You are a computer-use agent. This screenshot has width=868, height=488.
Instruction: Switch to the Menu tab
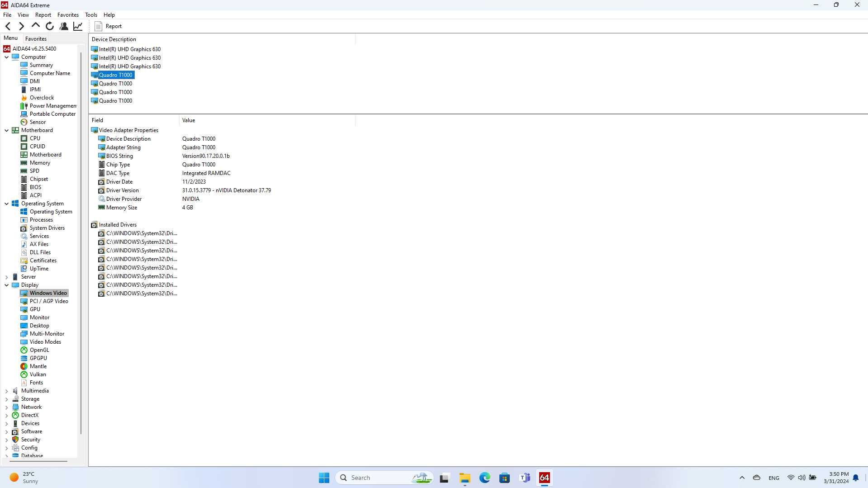10,38
